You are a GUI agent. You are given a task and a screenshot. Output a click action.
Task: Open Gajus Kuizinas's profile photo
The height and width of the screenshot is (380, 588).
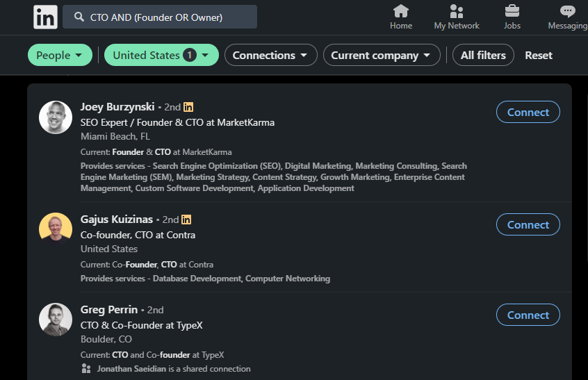56,229
